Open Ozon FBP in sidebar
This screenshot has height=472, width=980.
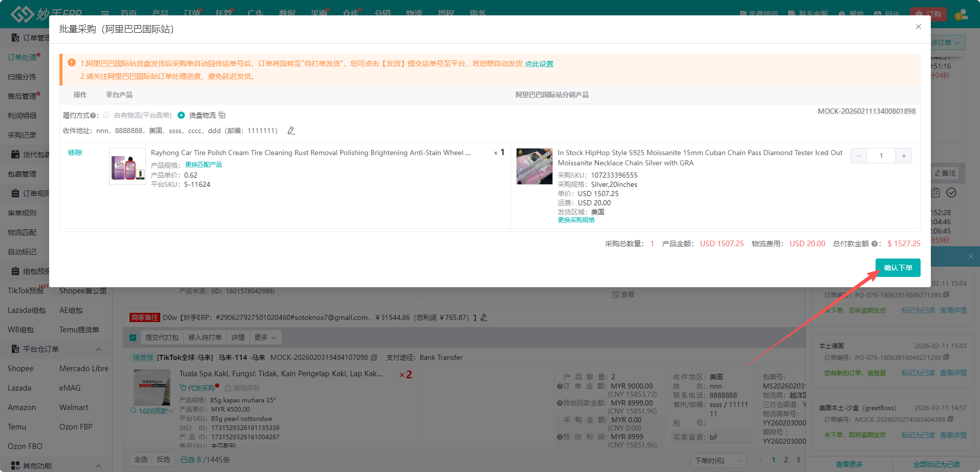click(x=76, y=427)
